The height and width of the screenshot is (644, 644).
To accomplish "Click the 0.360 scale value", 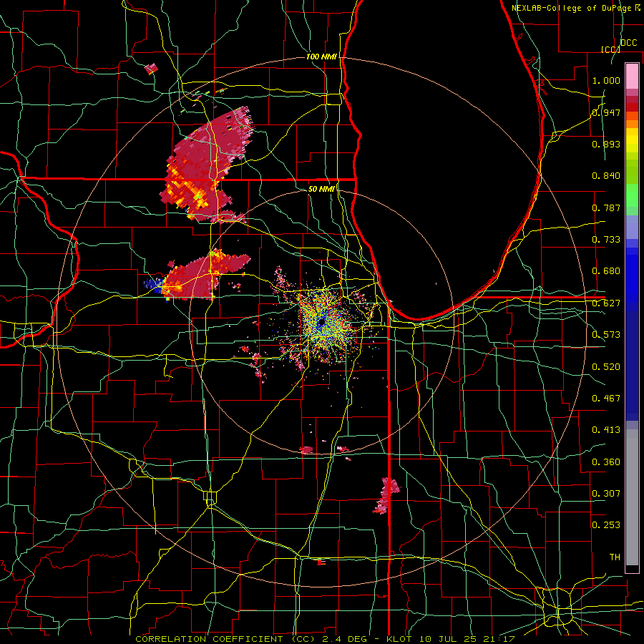I will point(606,462).
